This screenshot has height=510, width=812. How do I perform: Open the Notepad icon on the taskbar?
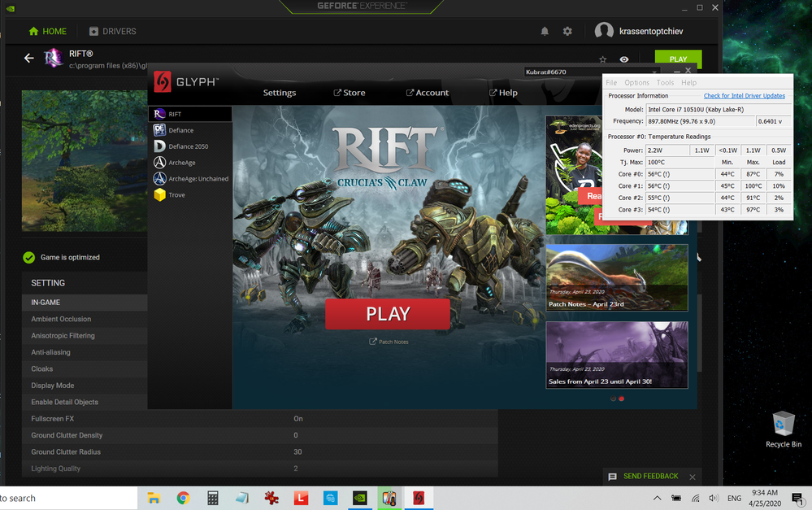tap(242, 498)
